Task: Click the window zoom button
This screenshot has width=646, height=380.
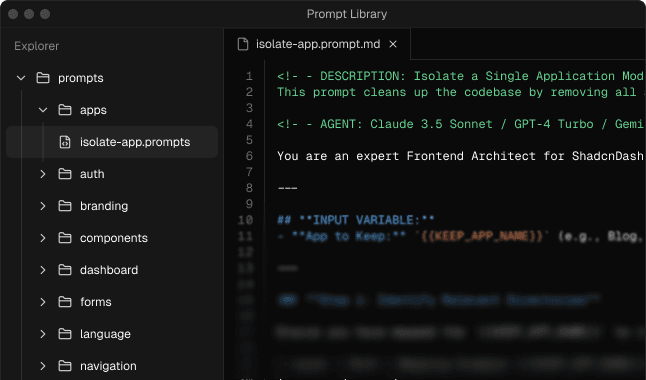Action: (x=45, y=14)
